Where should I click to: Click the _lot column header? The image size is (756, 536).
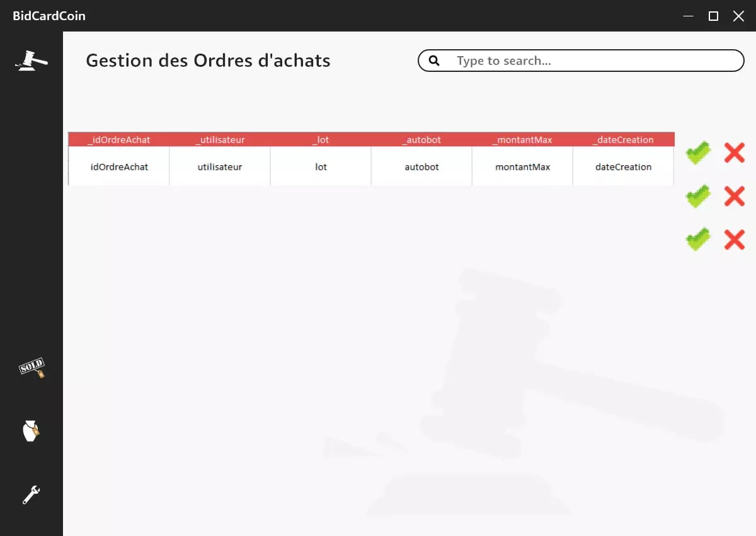pos(321,139)
